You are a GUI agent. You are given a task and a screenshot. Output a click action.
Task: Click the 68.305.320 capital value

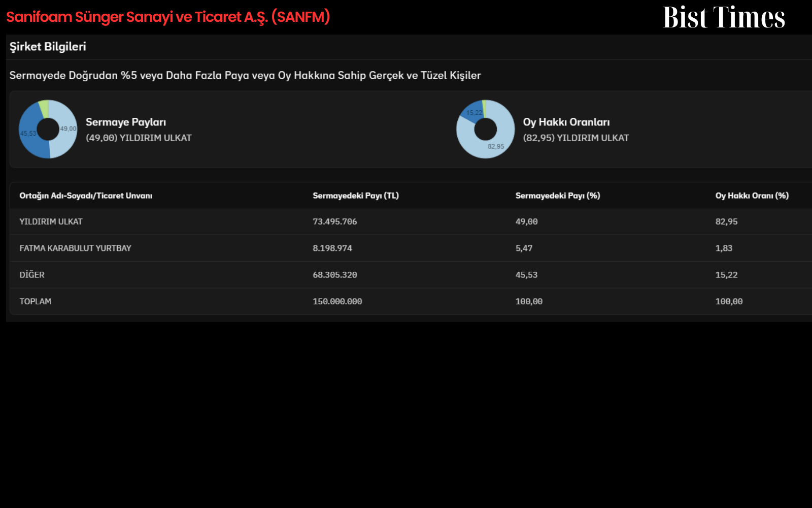335,275
